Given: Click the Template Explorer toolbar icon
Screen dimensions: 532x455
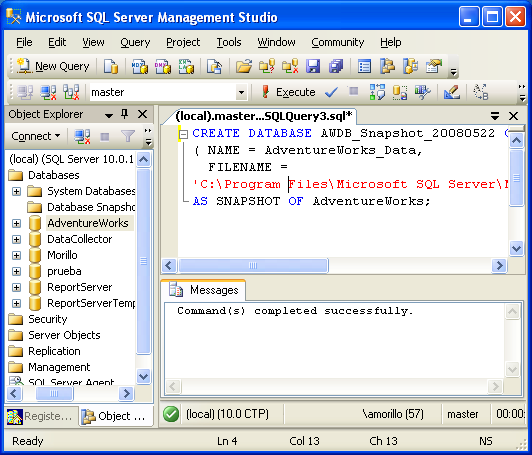Looking at the screenshot, I should pyautogui.click(x=410, y=66).
